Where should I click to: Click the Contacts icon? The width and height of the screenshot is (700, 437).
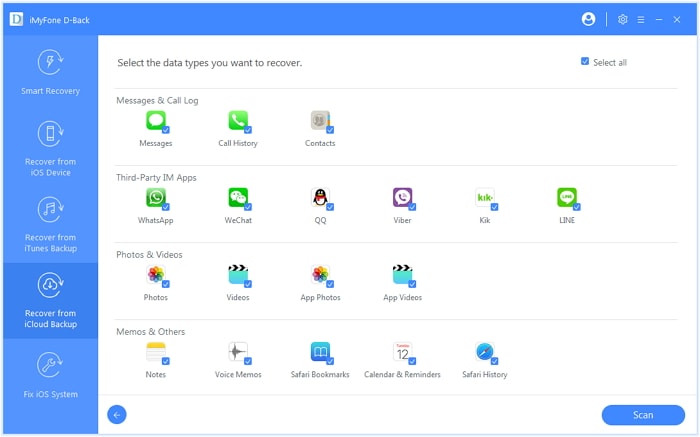[x=320, y=121]
